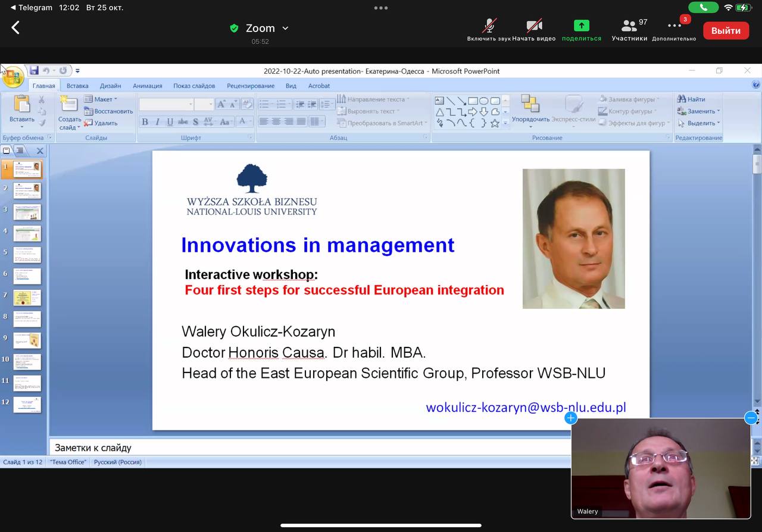Click the Office button logo
Image resolution: width=762 pixels, height=532 pixels.
coord(13,76)
